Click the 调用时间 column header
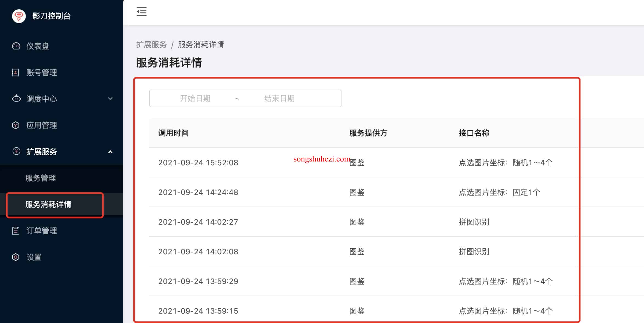The height and width of the screenshot is (323, 644). (173, 133)
